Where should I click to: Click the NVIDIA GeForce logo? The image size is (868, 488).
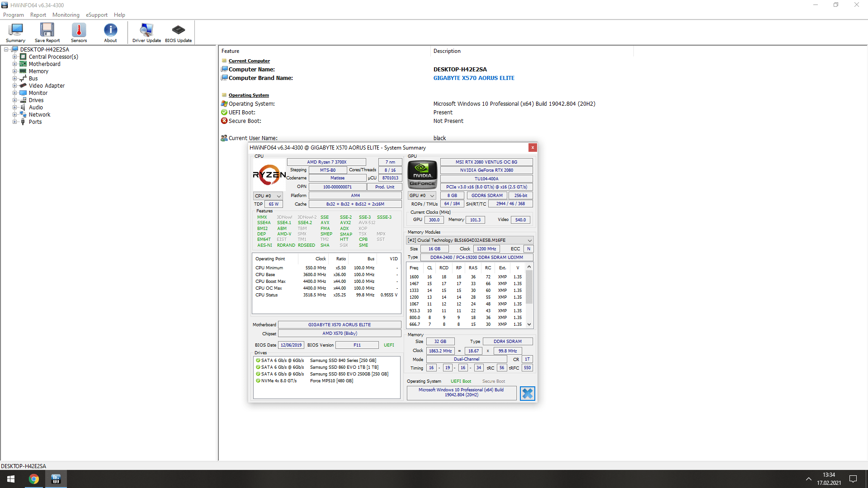pyautogui.click(x=422, y=174)
